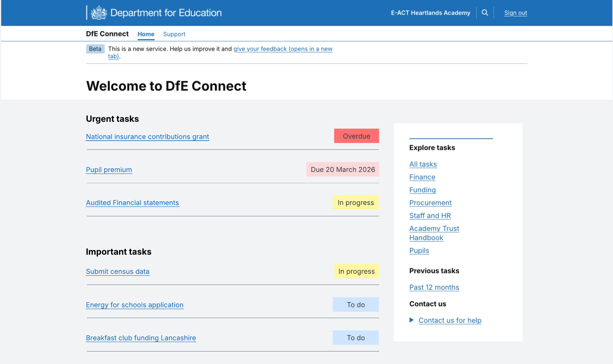613x364 pixels.
Task: Open the Academy Trust Handbook link
Action: coord(434,233)
